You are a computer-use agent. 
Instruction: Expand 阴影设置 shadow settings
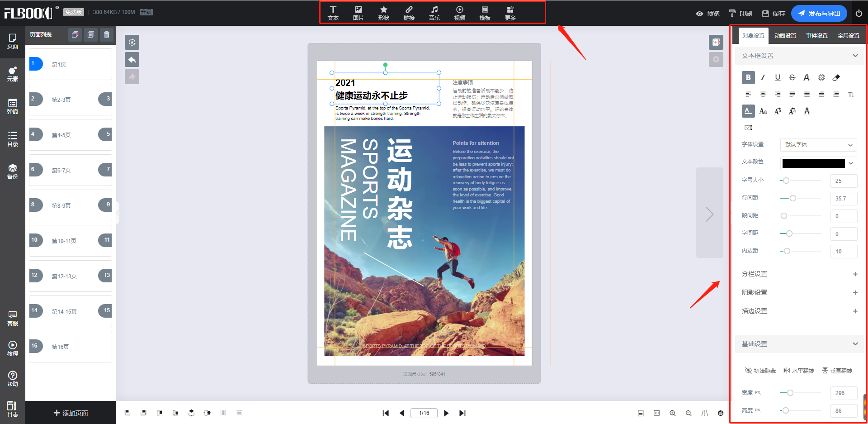855,292
